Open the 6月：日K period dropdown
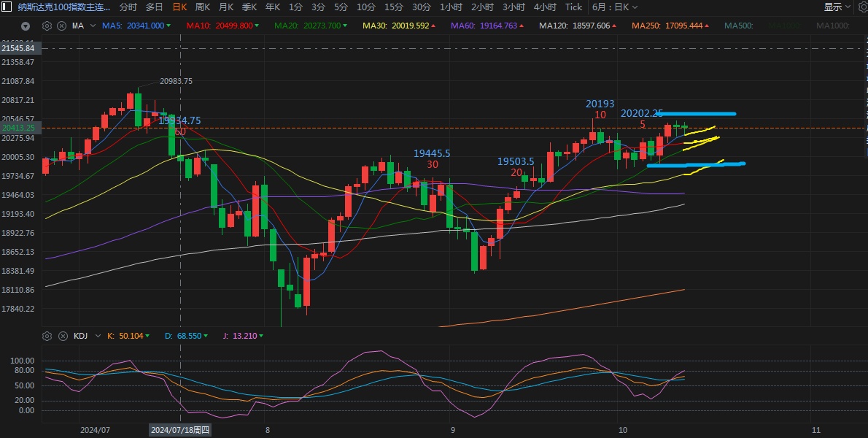This screenshot has height=438, width=868. (x=614, y=7)
